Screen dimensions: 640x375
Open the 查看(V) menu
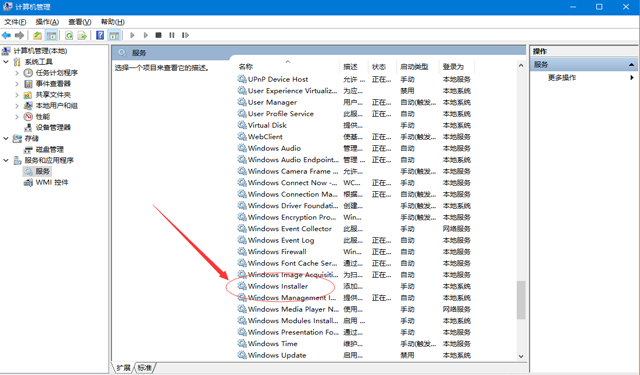tap(80, 22)
